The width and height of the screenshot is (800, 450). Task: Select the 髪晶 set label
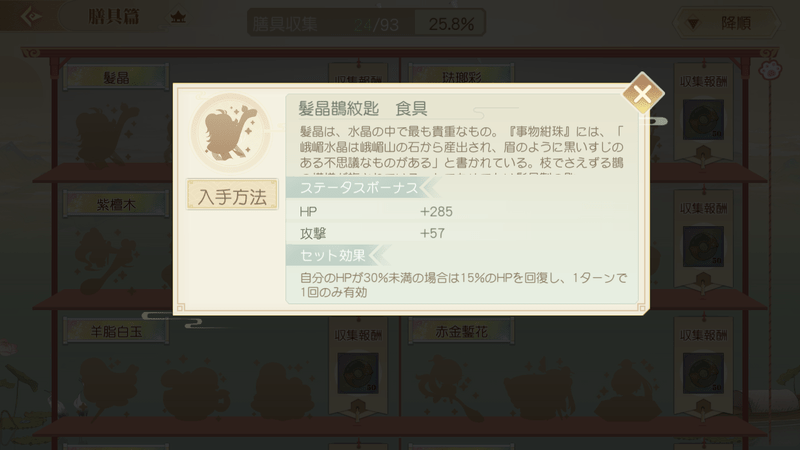tap(116, 78)
